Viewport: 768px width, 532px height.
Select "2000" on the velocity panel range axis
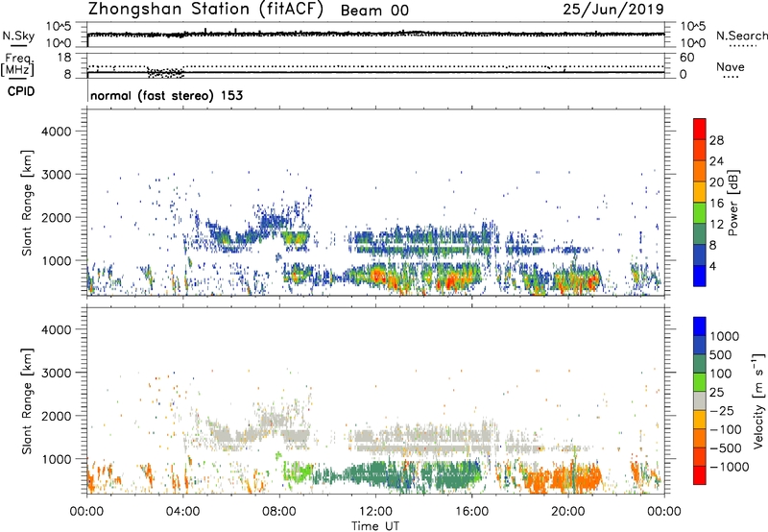point(57,416)
